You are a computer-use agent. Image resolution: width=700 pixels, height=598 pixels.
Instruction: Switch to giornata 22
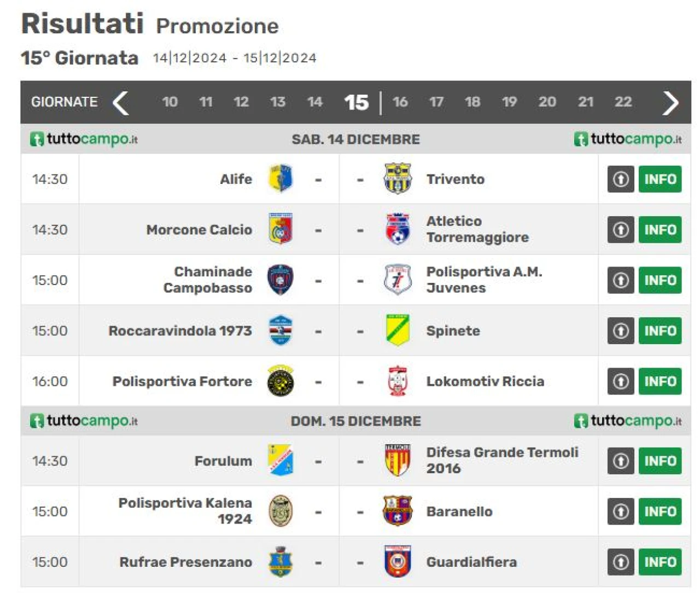click(623, 102)
